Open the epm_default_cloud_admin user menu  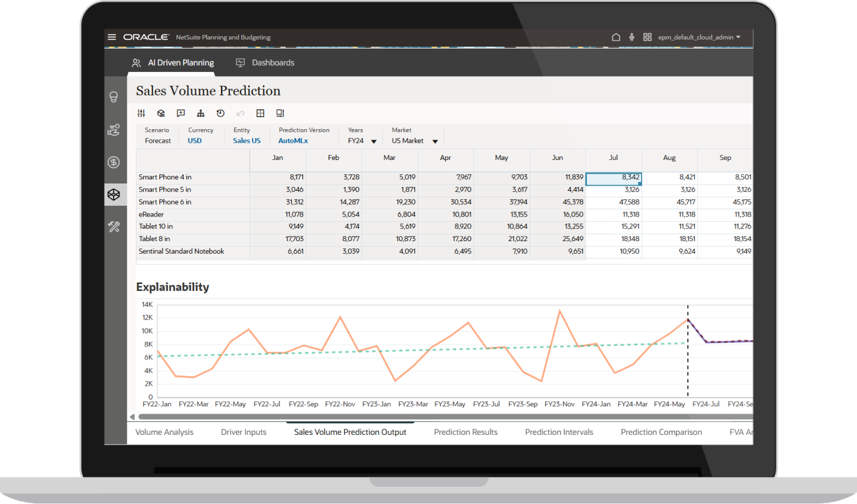tap(699, 37)
